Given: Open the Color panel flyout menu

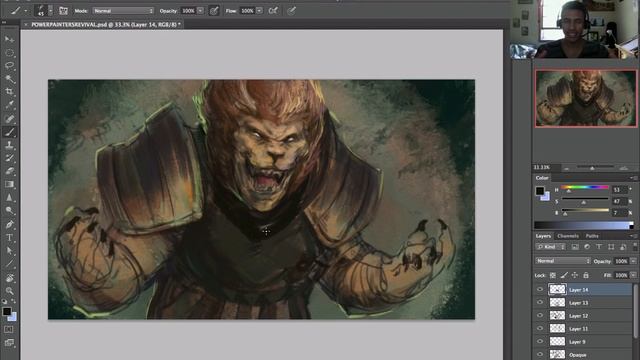Looking at the screenshot, I should pos(633,178).
